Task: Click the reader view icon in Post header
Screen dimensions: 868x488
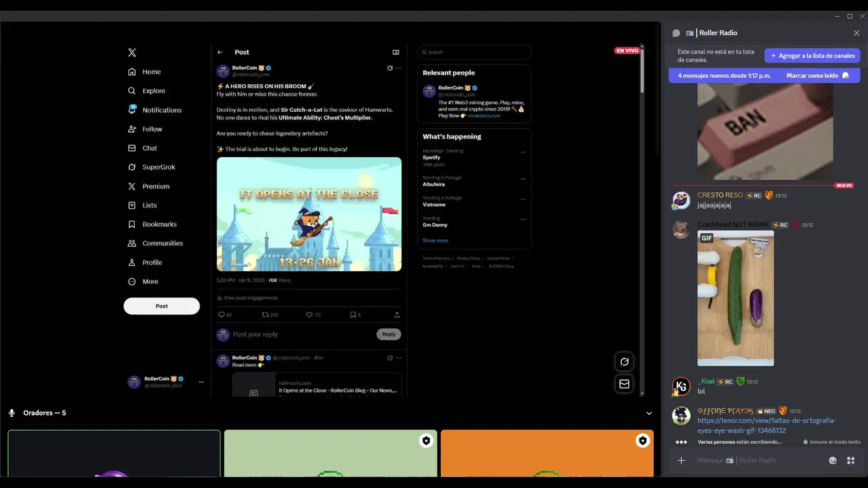Action: click(x=396, y=52)
